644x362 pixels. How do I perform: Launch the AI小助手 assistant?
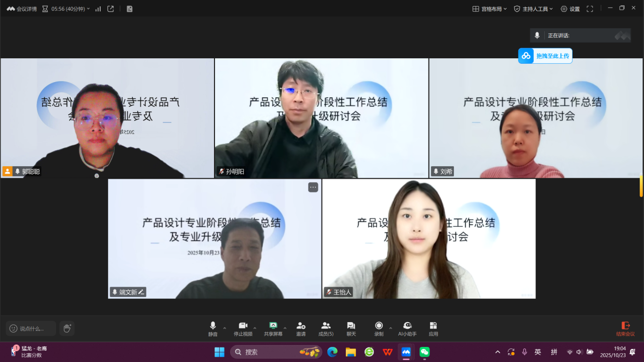click(407, 328)
